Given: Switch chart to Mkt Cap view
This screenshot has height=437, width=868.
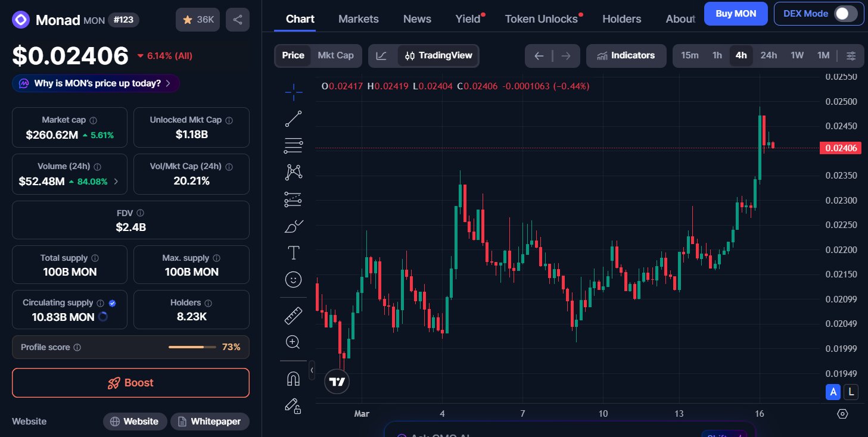Looking at the screenshot, I should point(335,55).
